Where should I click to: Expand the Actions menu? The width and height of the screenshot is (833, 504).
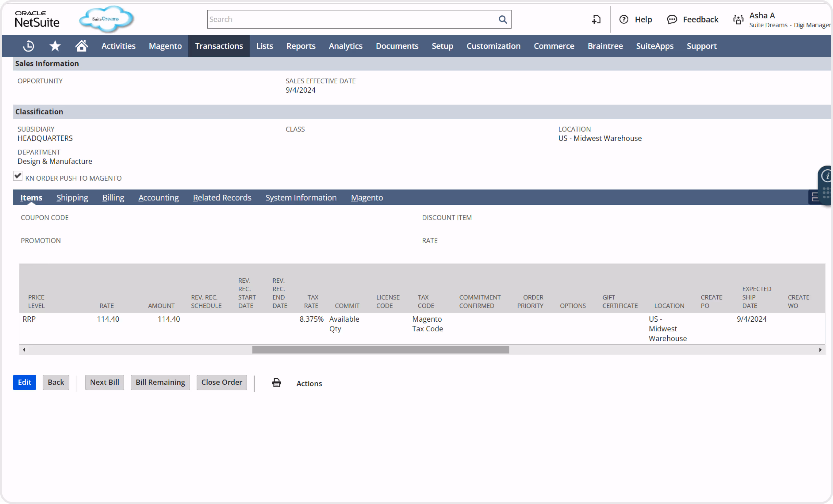pyautogui.click(x=309, y=383)
